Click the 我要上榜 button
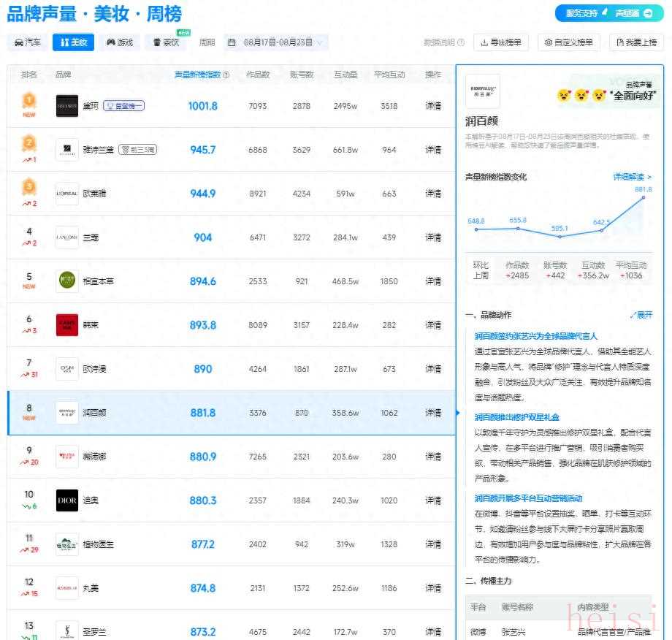Image resolution: width=672 pixels, height=640 pixels. (x=636, y=42)
